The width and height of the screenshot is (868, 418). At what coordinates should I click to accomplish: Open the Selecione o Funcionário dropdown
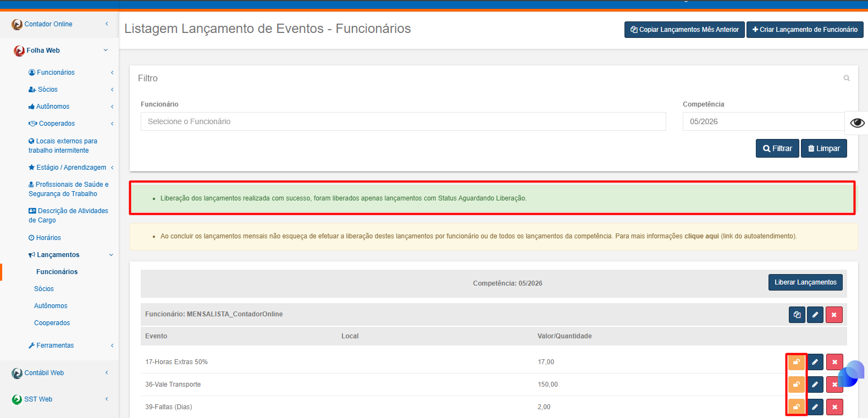click(403, 121)
